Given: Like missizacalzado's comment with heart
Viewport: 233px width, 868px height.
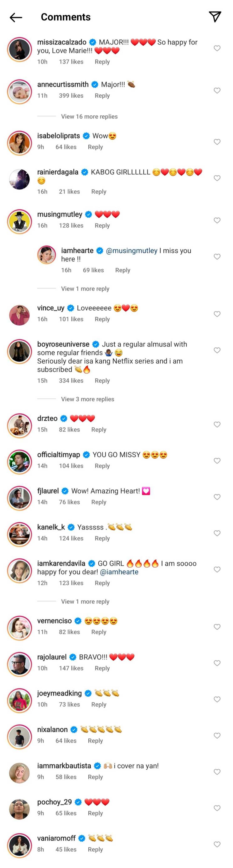Looking at the screenshot, I should click(x=217, y=48).
